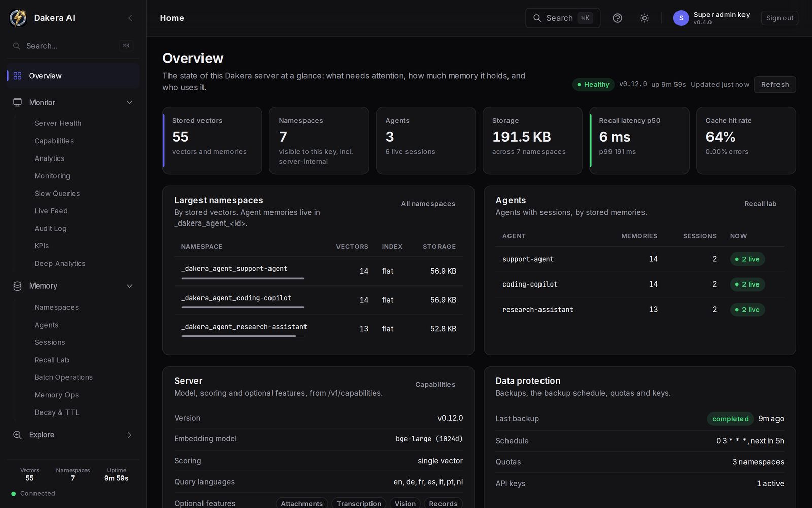The height and width of the screenshot is (508, 812).
Task: Click the _dakera_agent_research-assistant usage bar
Action: pos(243,336)
